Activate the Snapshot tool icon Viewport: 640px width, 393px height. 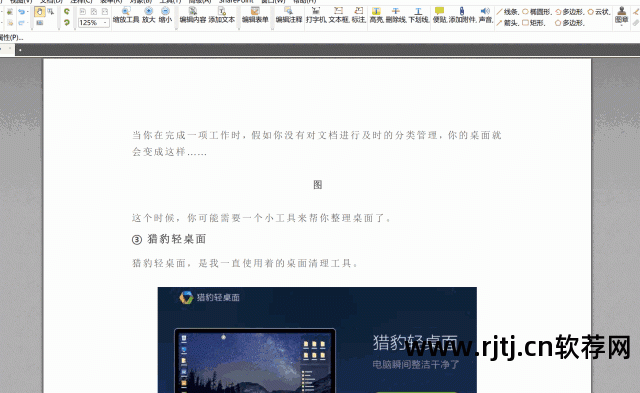pos(40,22)
